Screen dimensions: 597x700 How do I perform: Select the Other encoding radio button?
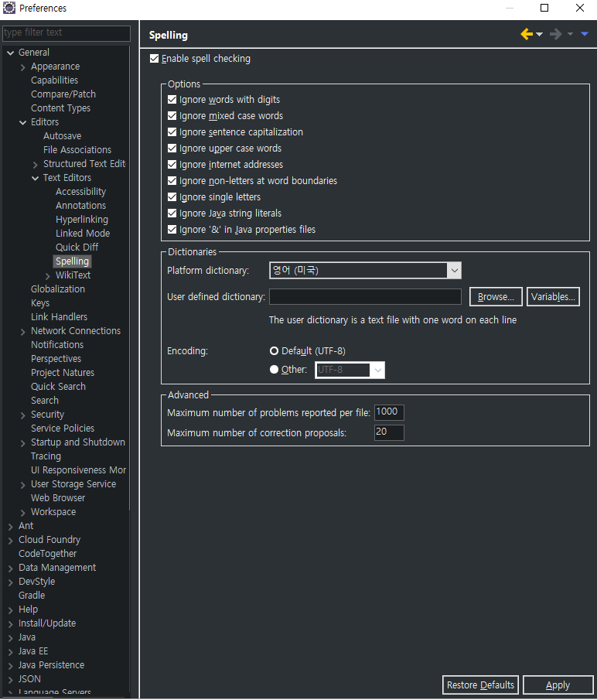coord(274,370)
